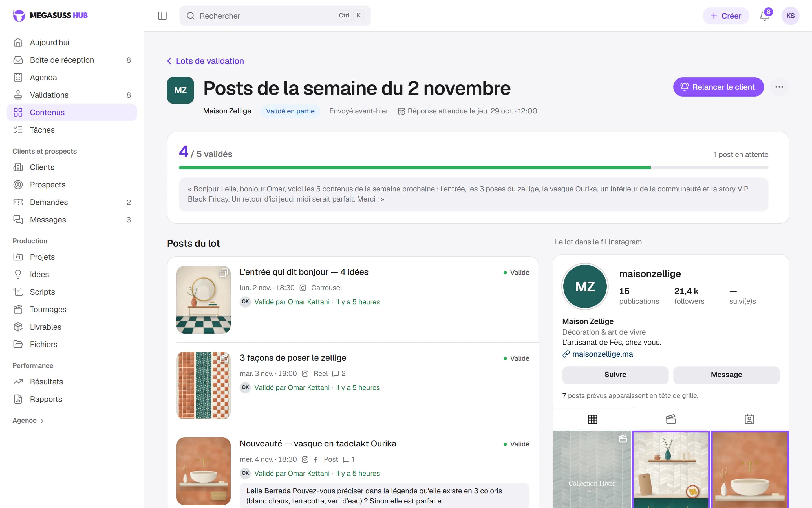The height and width of the screenshot is (508, 812).
Task: Open Tâches in sidebar
Action: [72, 130]
